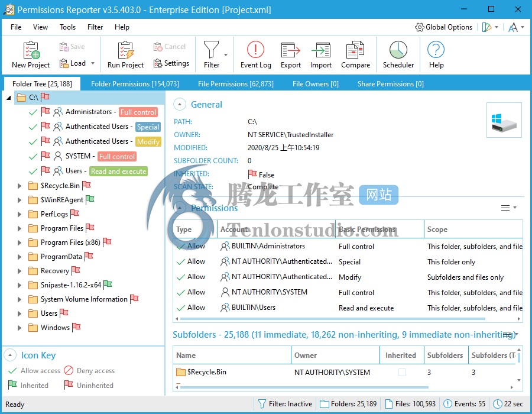Select the NT AUTHORITY\SYSTEM permission row
The height and width of the screenshot is (414, 532).
click(x=348, y=292)
